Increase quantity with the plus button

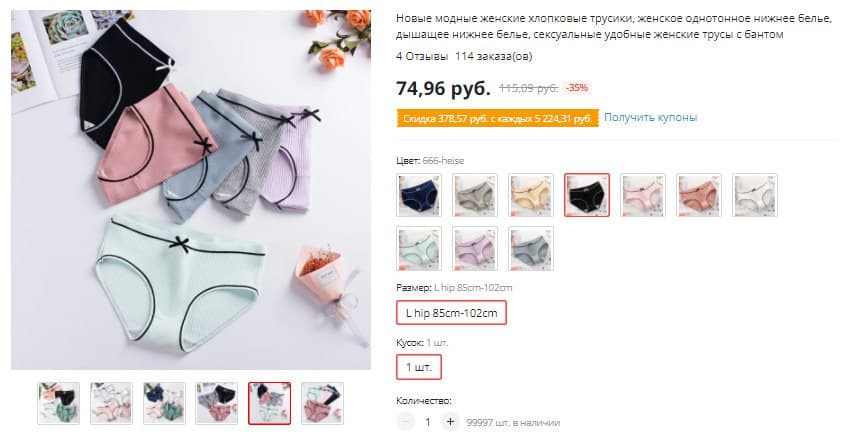[x=450, y=422]
